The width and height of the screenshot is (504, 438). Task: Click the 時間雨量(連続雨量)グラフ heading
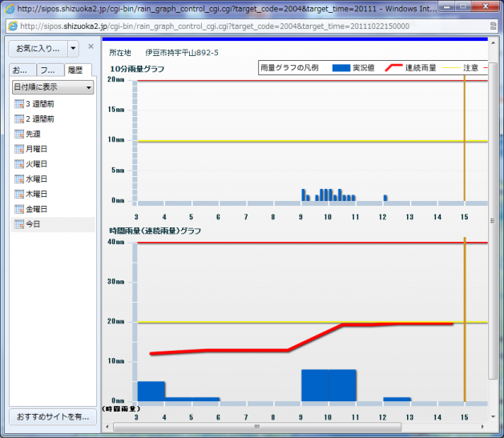click(155, 231)
